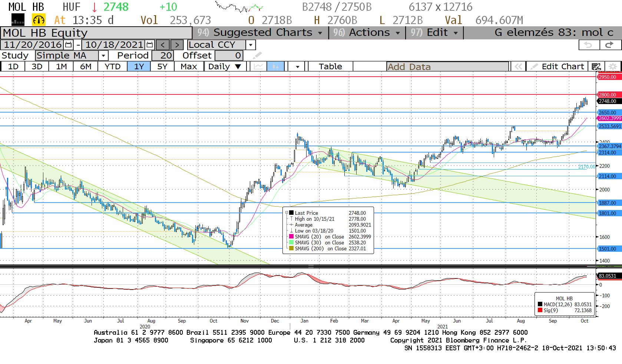The image size is (622, 364).
Task: Select the 3D range
Action: 37,67
